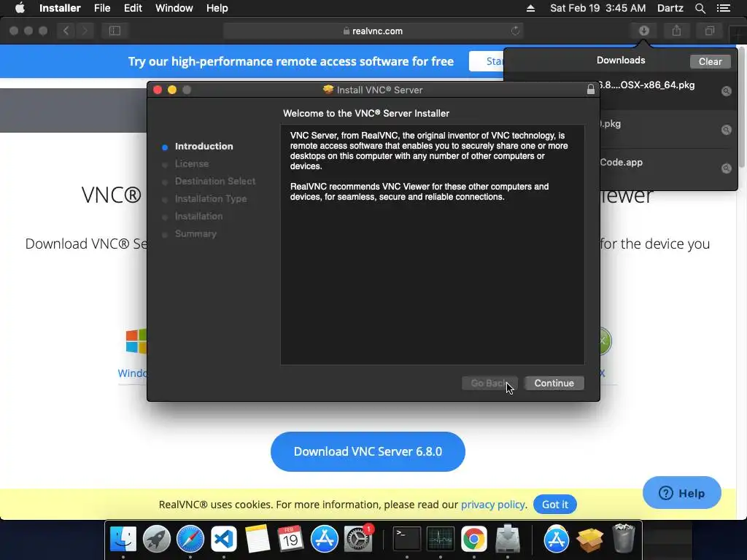Image resolution: width=747 pixels, height=560 pixels.
Task: Click the Windows platform logo
Action: point(136,341)
